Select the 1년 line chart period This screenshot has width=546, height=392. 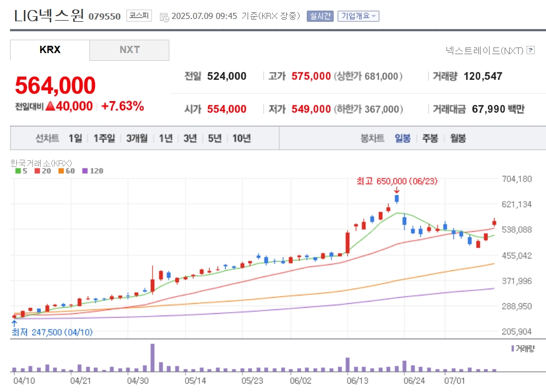pos(166,138)
